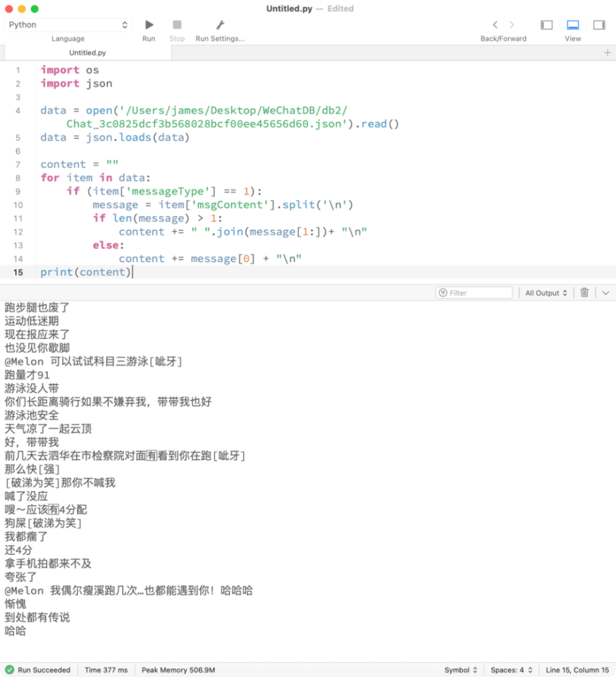Go back with the left chevron
The width and height of the screenshot is (616, 677).
point(495,25)
